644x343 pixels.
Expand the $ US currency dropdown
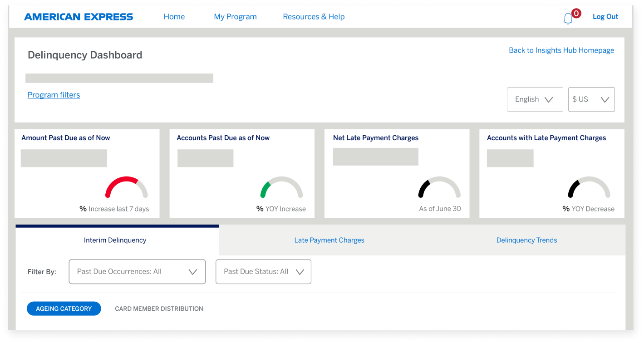click(591, 99)
